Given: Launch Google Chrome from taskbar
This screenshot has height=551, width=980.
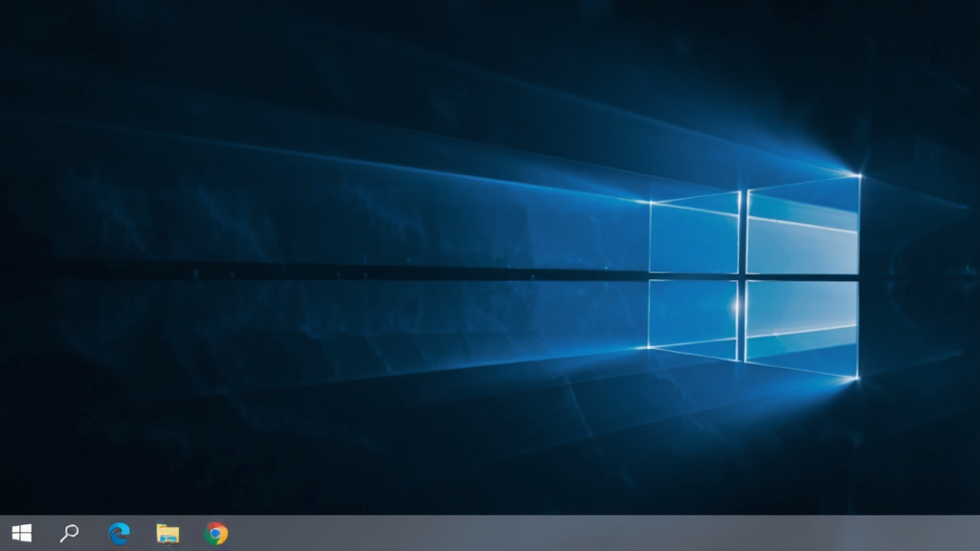Looking at the screenshot, I should 215,534.
